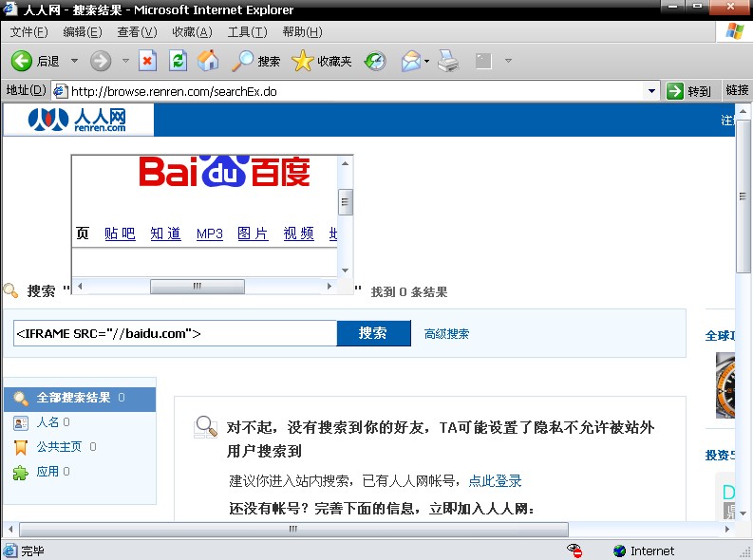Screen dimensions: 753x560
Task: Refresh the page using the green arrows icon
Action: click(x=178, y=61)
